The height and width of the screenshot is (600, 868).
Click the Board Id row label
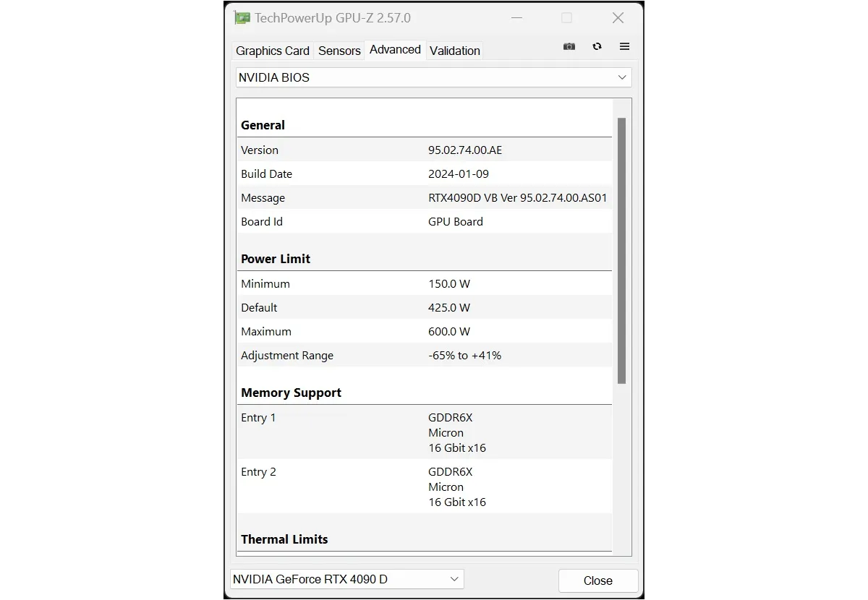click(262, 222)
